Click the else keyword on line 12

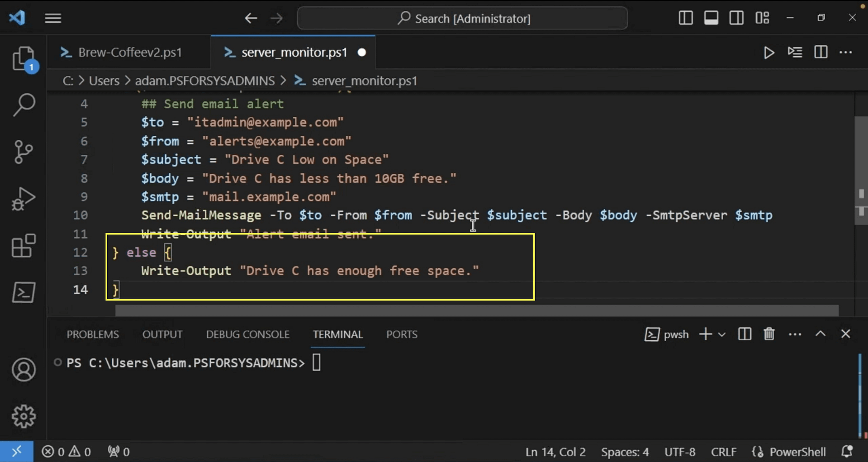pyautogui.click(x=141, y=252)
